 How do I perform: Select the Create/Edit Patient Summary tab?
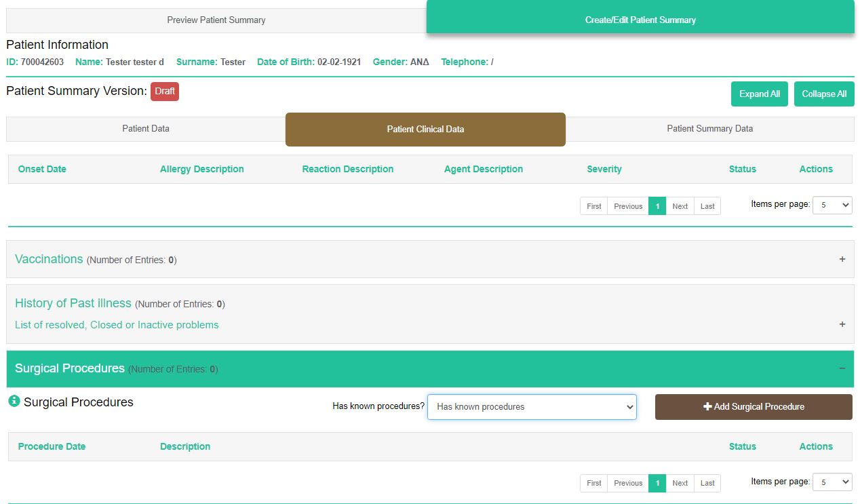(x=640, y=20)
